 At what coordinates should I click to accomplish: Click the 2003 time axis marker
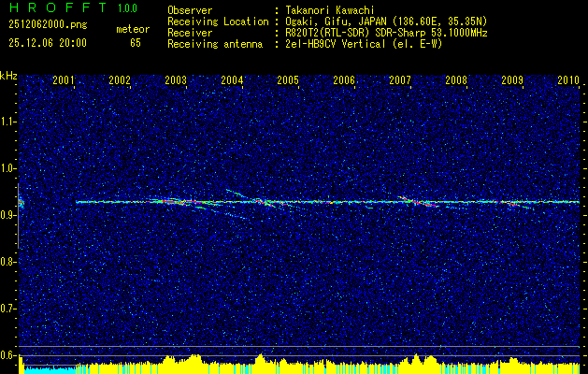176,79
